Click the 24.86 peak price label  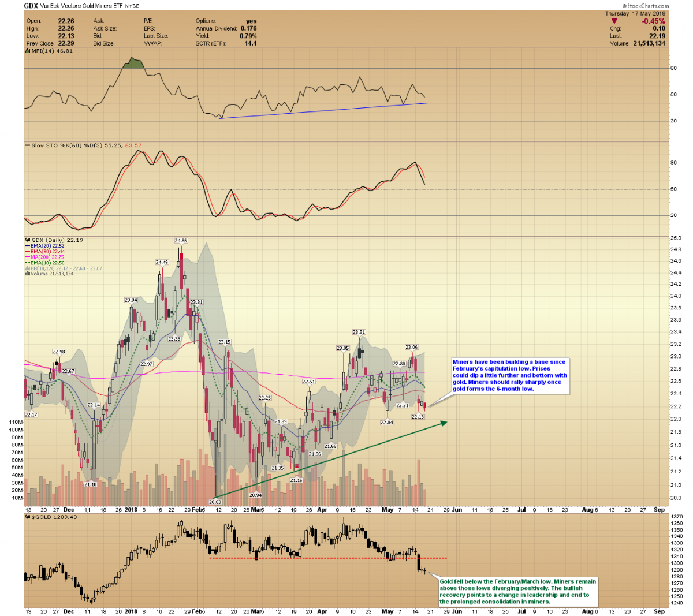(x=181, y=241)
